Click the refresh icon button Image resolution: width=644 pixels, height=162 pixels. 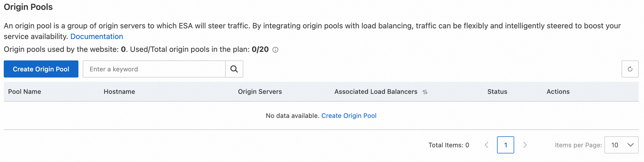[x=630, y=69]
